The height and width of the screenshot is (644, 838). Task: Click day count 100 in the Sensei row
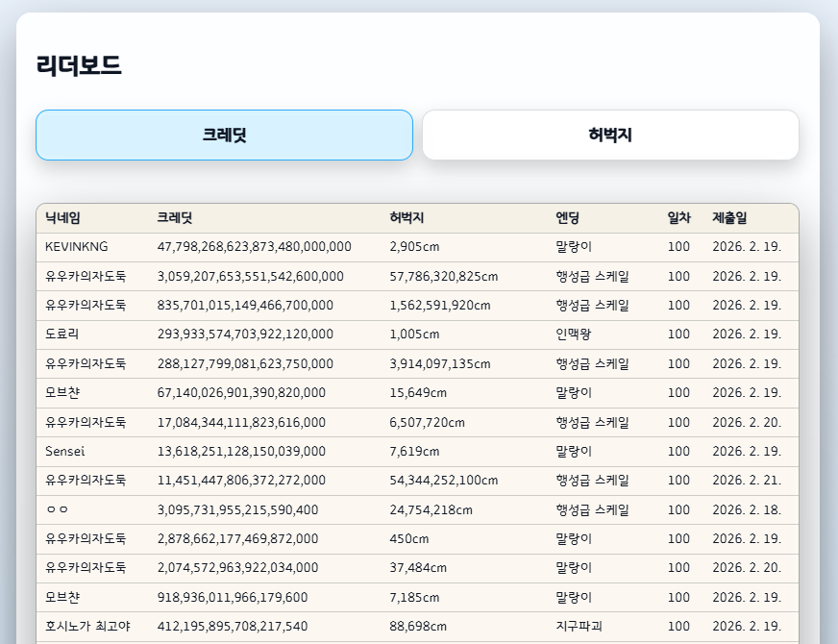(x=678, y=451)
